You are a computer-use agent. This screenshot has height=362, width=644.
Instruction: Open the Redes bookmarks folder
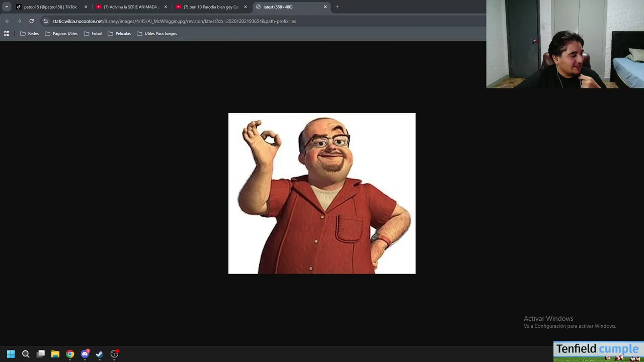click(x=29, y=34)
